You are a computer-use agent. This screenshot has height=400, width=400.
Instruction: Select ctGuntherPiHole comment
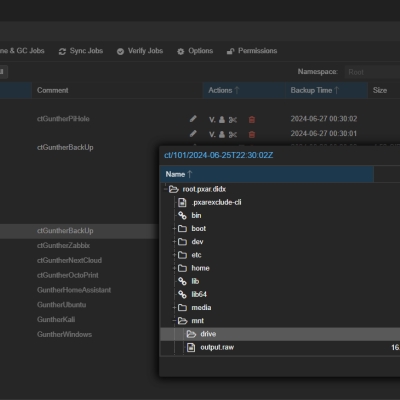tap(63, 119)
